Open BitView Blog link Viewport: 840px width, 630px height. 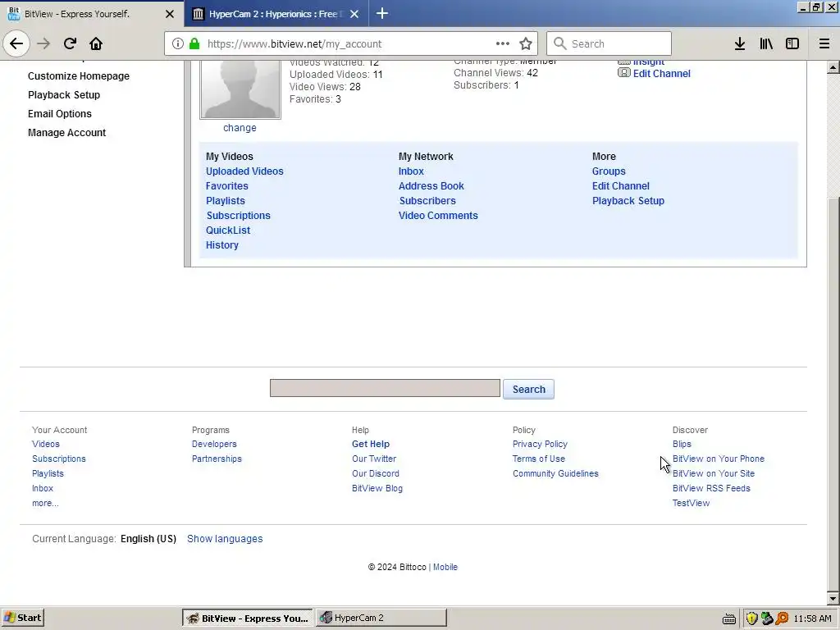click(x=377, y=488)
